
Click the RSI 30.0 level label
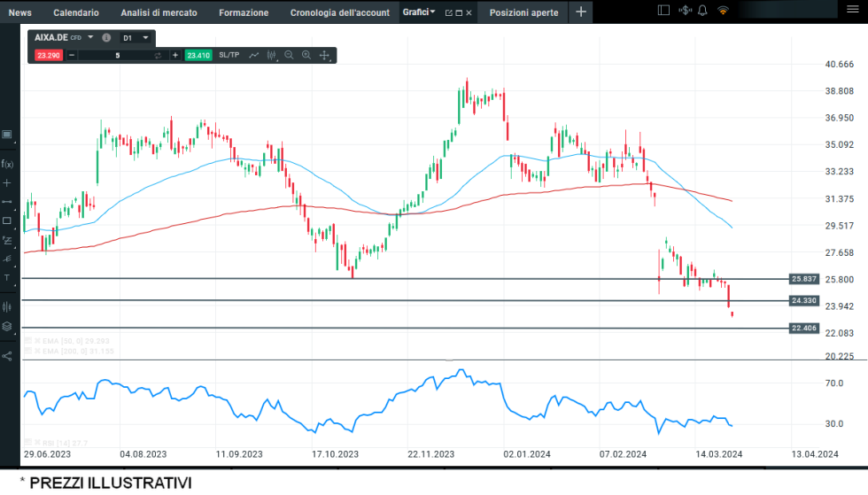coord(834,423)
